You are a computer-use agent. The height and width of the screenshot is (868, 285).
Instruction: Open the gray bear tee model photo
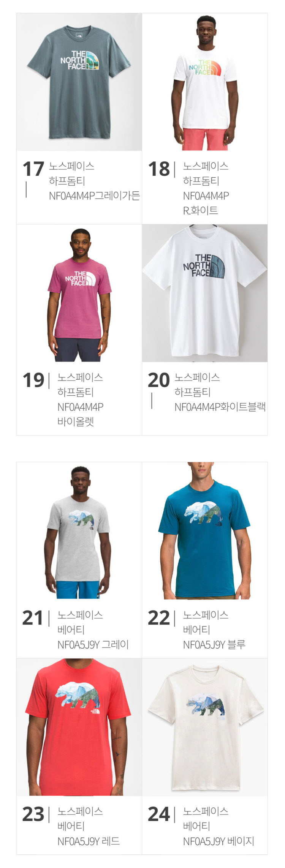79,531
